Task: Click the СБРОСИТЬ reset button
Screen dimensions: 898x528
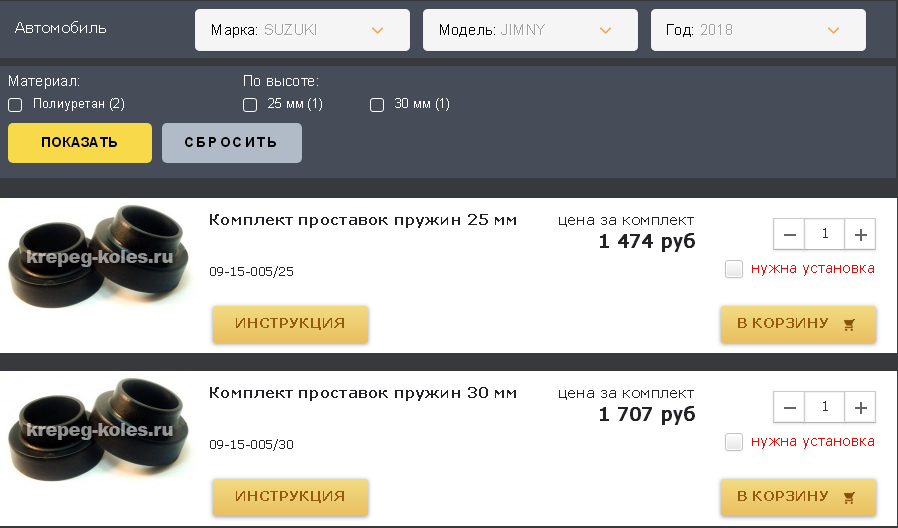Action: pyautogui.click(x=231, y=142)
